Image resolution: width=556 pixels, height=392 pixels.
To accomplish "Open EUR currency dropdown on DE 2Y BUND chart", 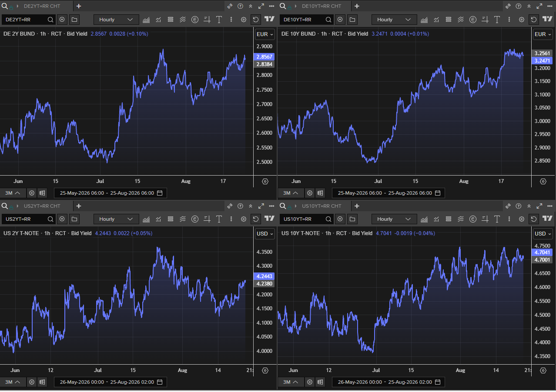I will tap(265, 34).
